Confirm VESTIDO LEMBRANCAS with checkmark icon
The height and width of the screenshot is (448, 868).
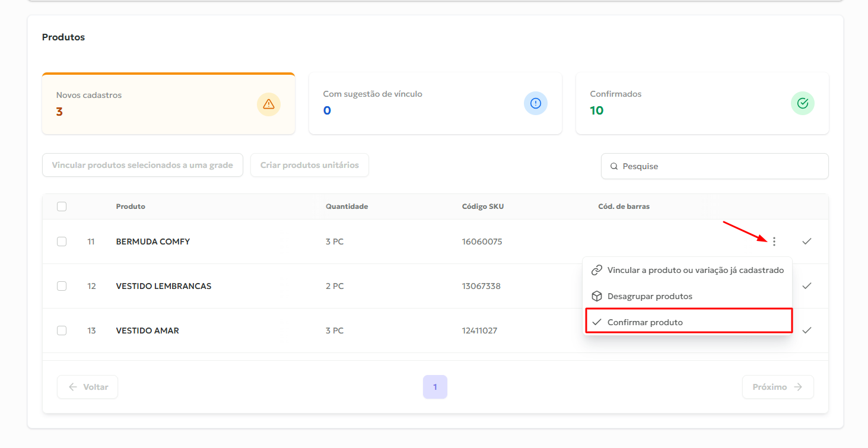coord(806,286)
